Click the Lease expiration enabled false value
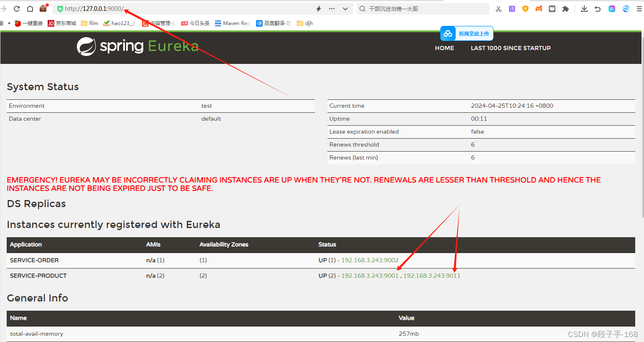Image resolution: width=644 pixels, height=342 pixels. click(x=477, y=132)
